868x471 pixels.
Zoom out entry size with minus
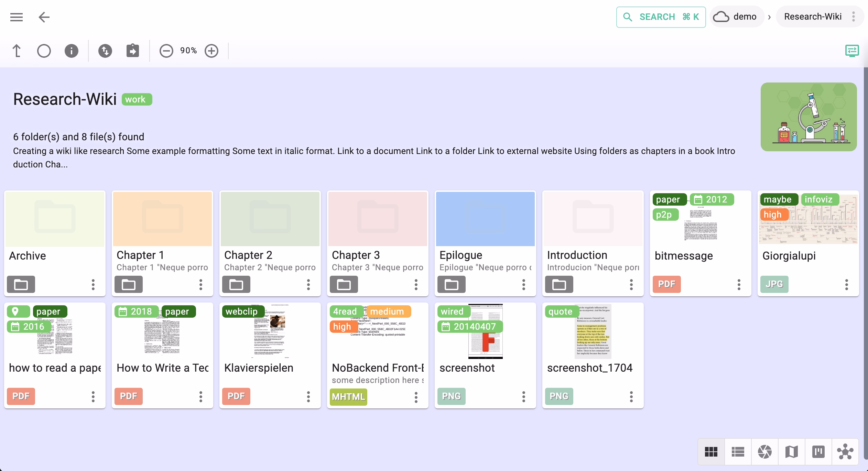pos(166,51)
